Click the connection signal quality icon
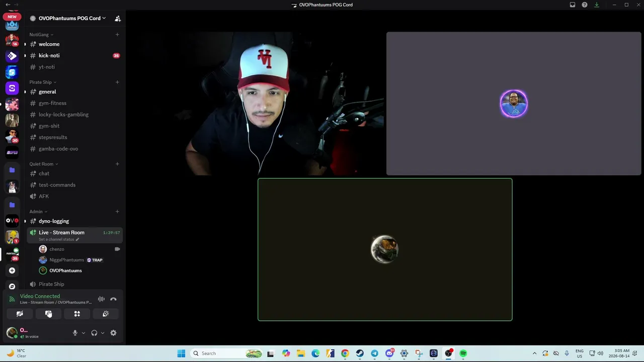644x362 pixels. coord(12,299)
